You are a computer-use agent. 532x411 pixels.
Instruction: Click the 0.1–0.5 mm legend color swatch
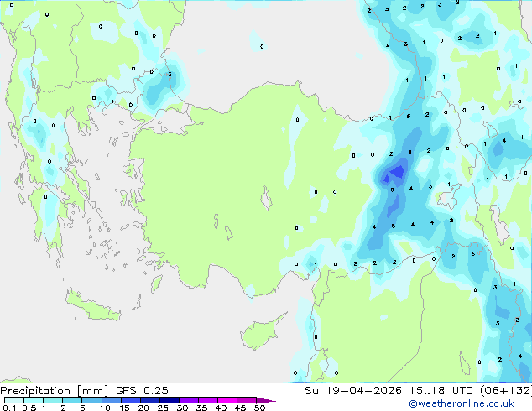click(x=14, y=400)
